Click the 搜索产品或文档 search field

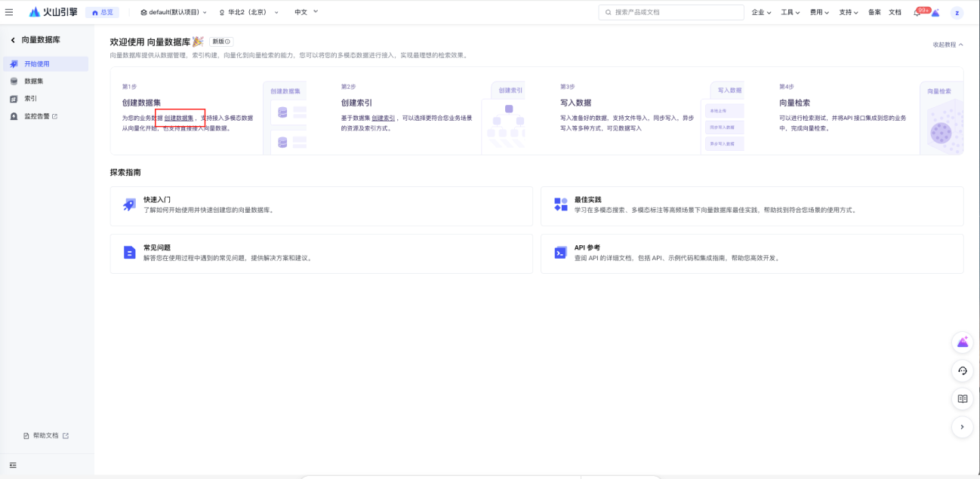670,13
